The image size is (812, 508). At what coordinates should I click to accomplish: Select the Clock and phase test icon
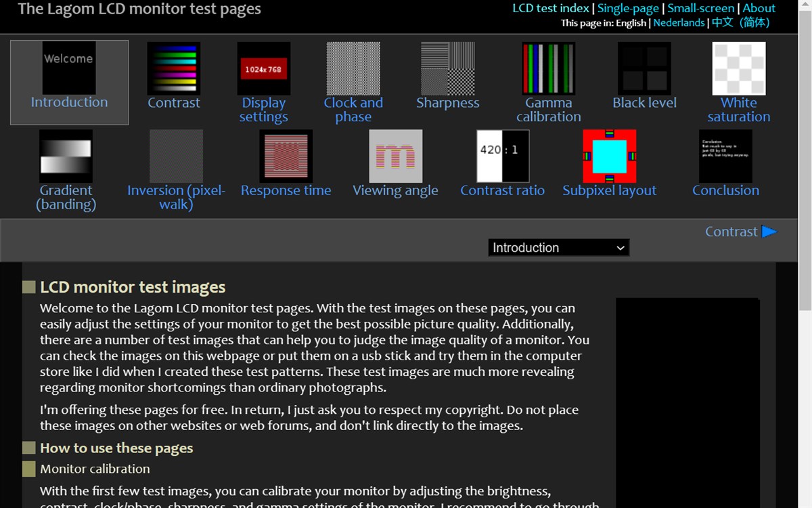(x=353, y=66)
